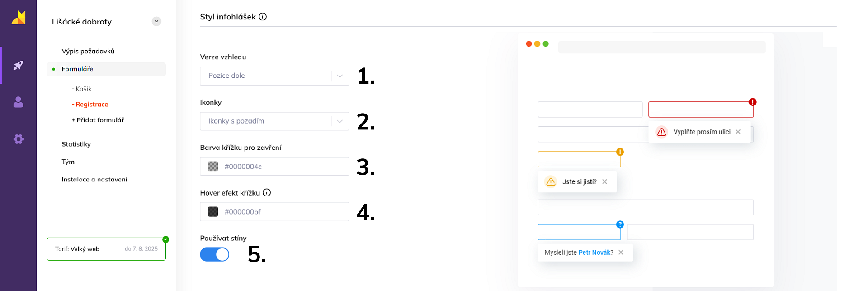Open the Verze vzhledu dropdown
Image resolution: width=868 pixels, height=291 pixels.
[x=274, y=76]
